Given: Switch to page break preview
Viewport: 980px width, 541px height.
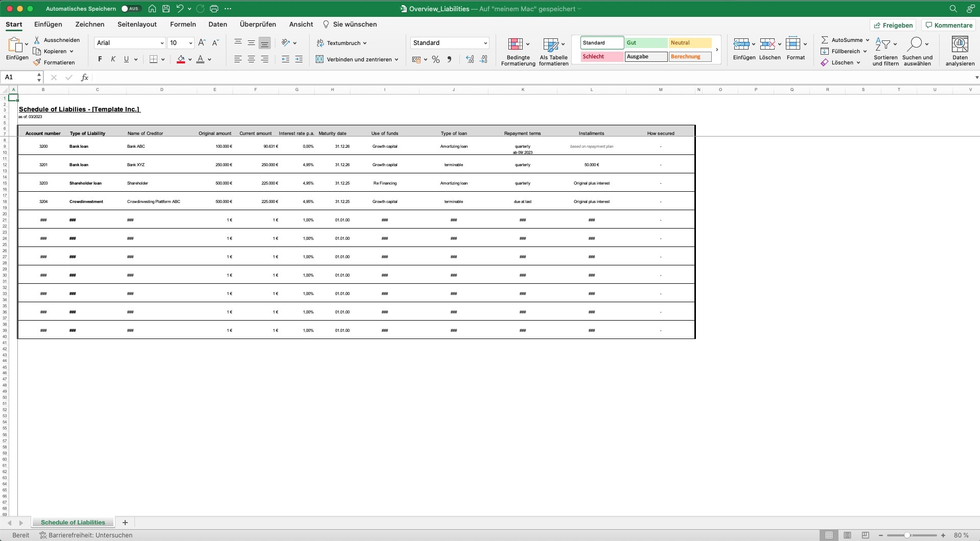Looking at the screenshot, I should [865, 535].
